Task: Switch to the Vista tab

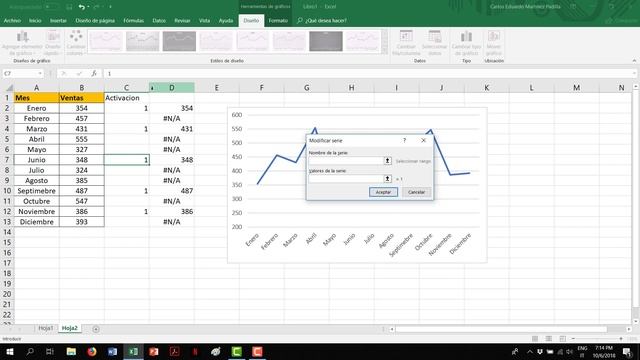Action: [204, 20]
